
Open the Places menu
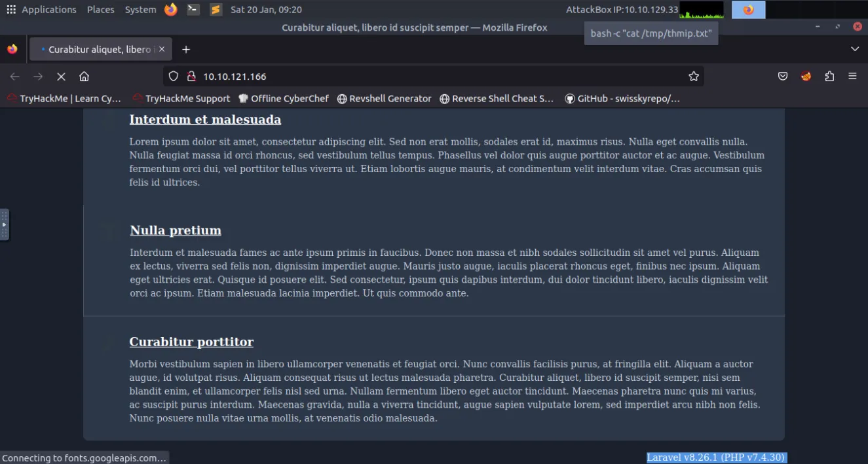click(100, 9)
